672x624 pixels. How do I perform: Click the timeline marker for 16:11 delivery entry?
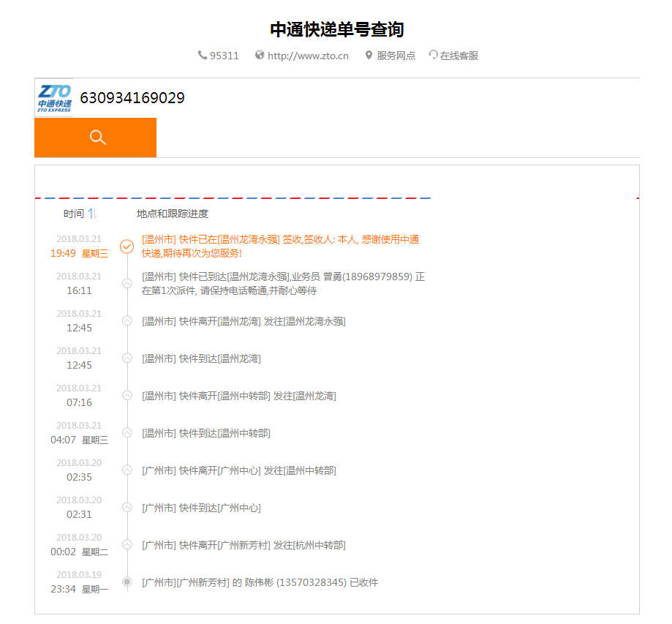tap(127, 284)
